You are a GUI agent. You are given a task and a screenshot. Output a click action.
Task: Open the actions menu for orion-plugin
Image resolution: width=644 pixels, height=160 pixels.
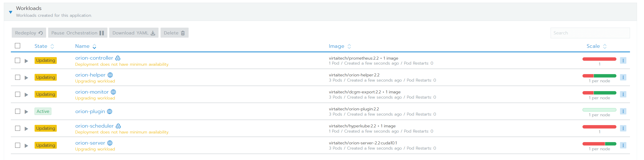click(623, 111)
